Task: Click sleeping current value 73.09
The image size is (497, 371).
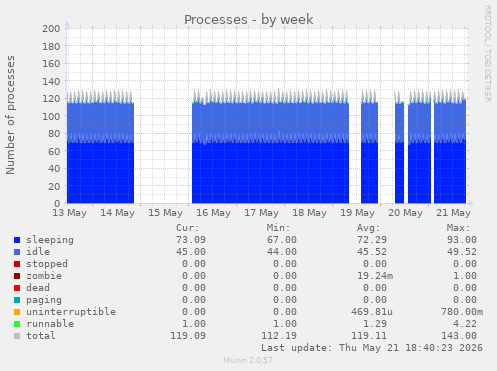Action: pos(191,240)
